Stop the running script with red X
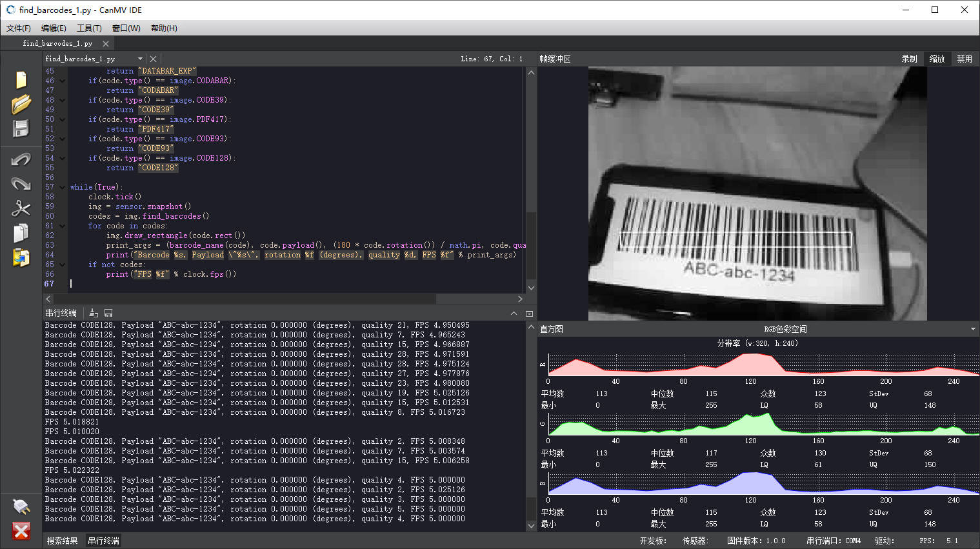The width and height of the screenshot is (980, 549). (21, 531)
